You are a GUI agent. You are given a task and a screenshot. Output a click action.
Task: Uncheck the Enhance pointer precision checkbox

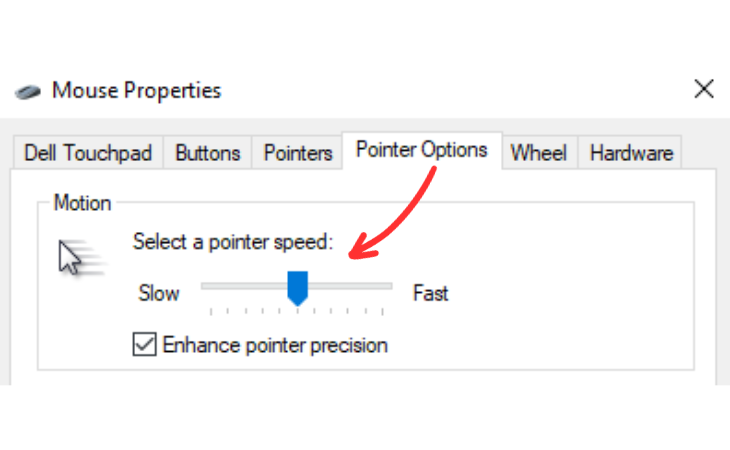[145, 345]
